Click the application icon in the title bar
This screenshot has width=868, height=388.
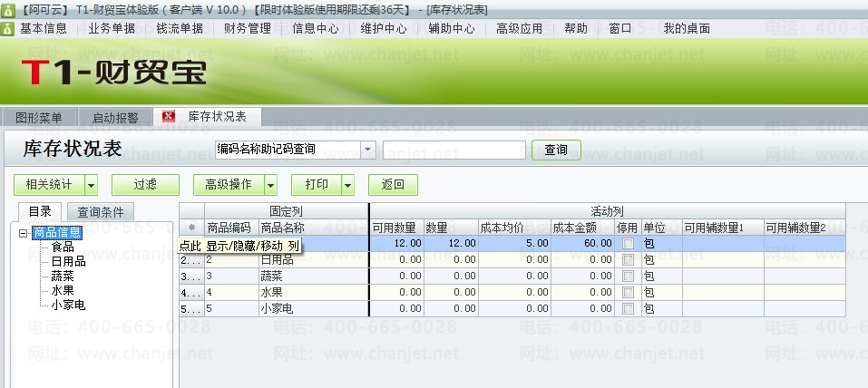pyautogui.click(x=6, y=10)
